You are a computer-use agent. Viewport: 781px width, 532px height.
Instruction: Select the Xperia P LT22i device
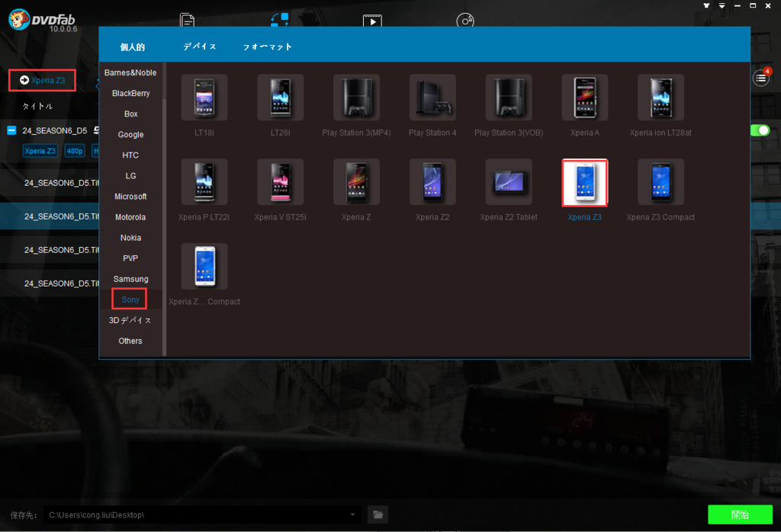(204, 182)
